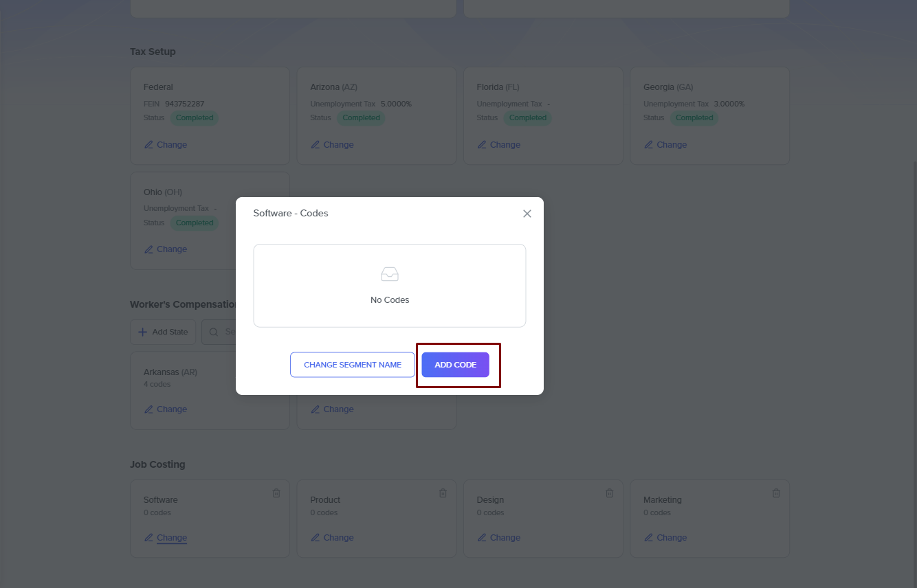Delete the Software job costing segment
Screen dimensions: 917x588
coord(276,493)
